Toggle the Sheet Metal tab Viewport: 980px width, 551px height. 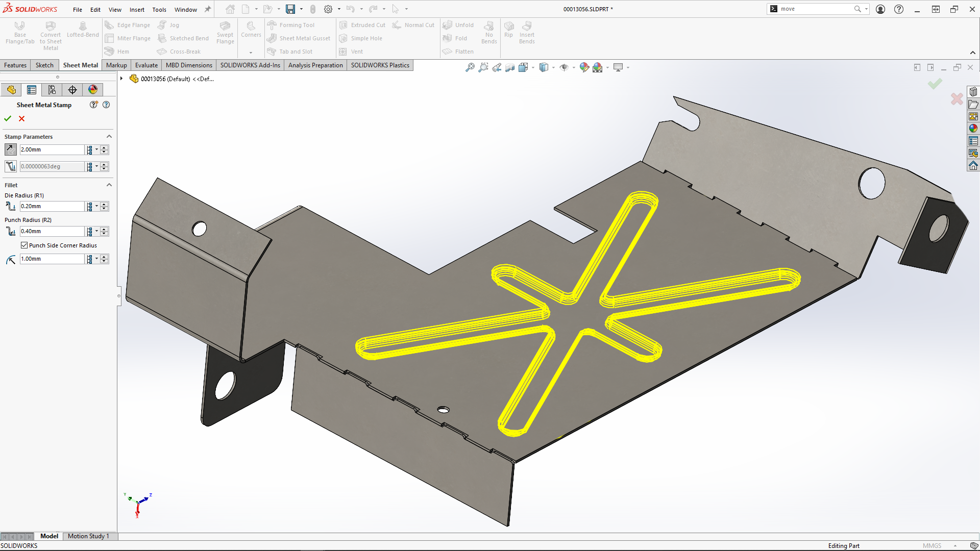tap(80, 65)
